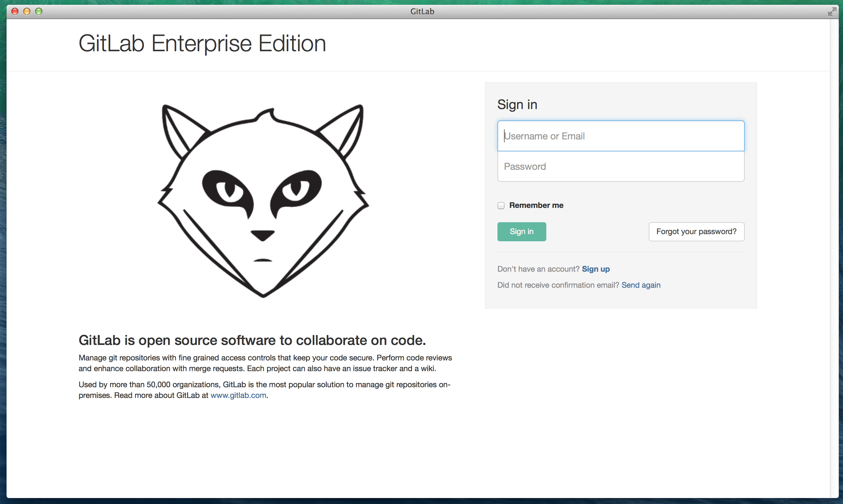The height and width of the screenshot is (504, 843).
Task: Click the GitLab Enterprise Edition heading
Action: (202, 43)
